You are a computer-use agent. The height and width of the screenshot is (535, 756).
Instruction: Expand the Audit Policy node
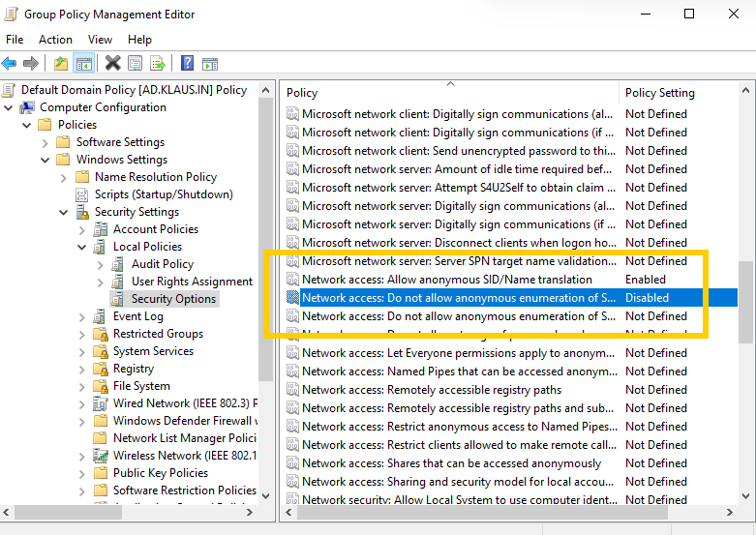pos(101,265)
